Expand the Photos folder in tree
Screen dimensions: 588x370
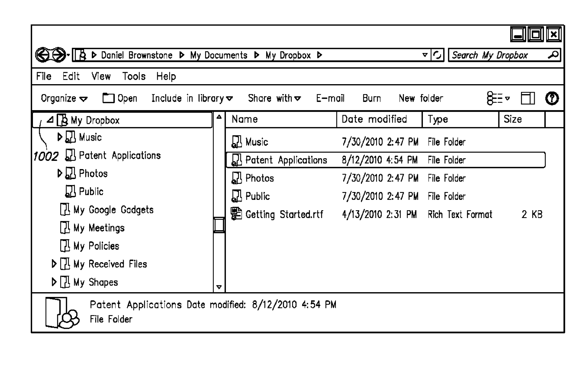click(x=60, y=174)
